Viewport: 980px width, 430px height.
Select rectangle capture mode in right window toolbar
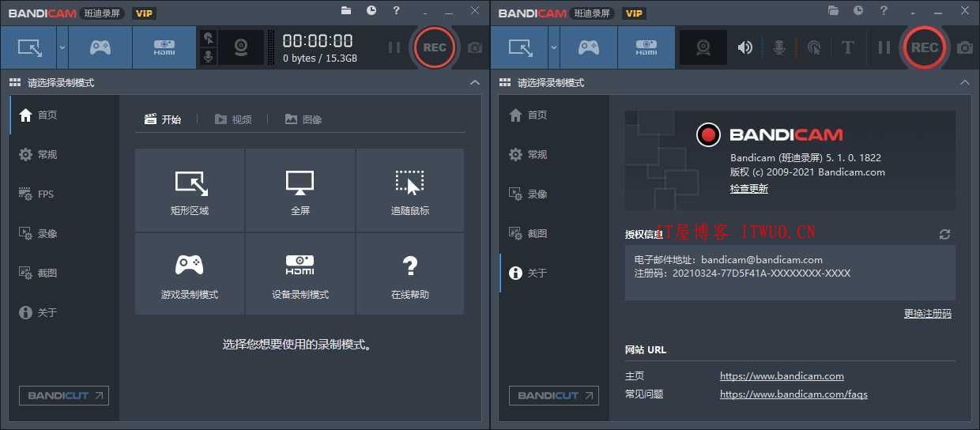520,47
